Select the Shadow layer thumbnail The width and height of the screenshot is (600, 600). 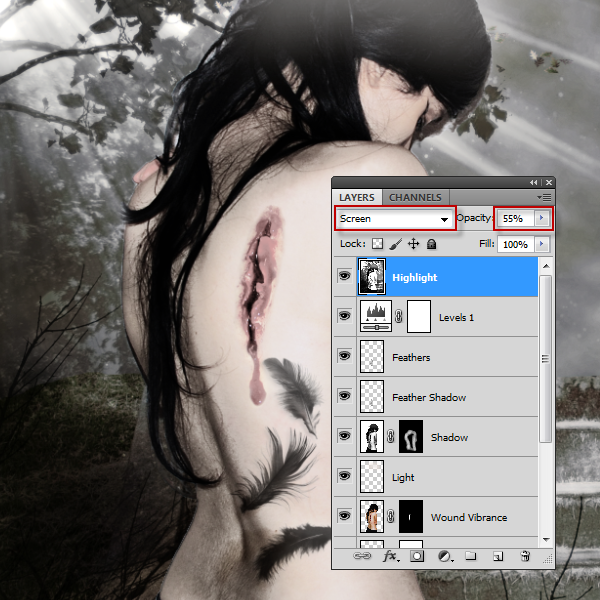click(x=372, y=437)
